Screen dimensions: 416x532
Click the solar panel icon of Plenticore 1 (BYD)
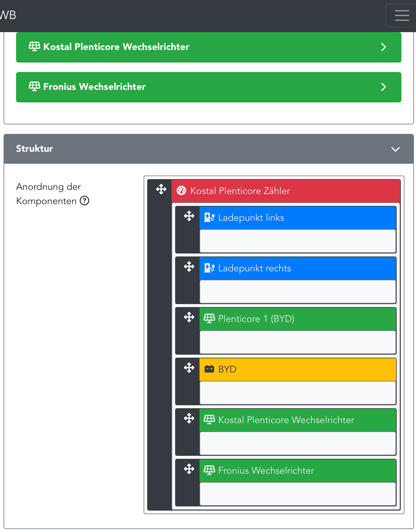(x=209, y=318)
